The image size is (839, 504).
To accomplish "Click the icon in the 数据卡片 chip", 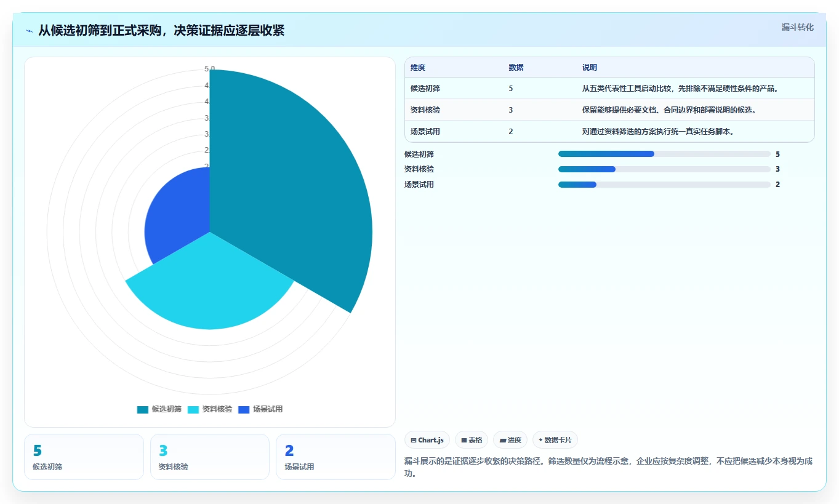I will pos(540,440).
